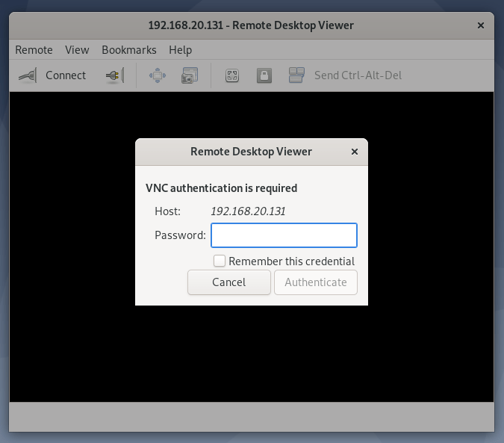
Task: Click the Connect plug icon in the toolbar
Action: [28, 75]
